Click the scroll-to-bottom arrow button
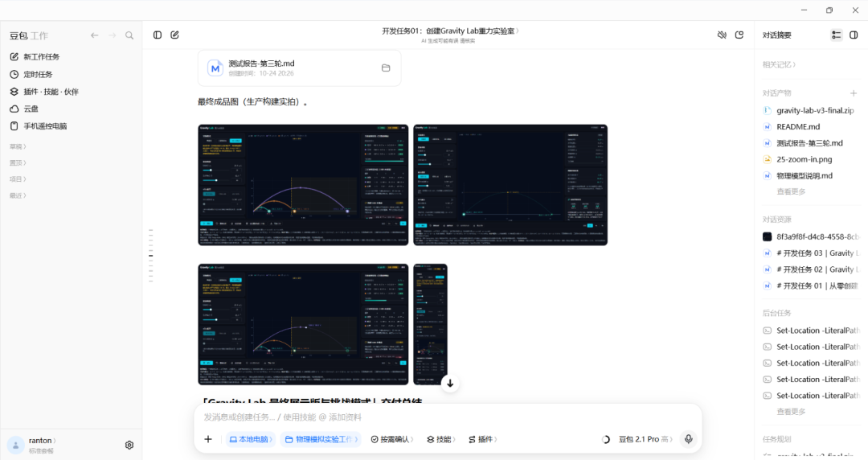 click(x=450, y=384)
